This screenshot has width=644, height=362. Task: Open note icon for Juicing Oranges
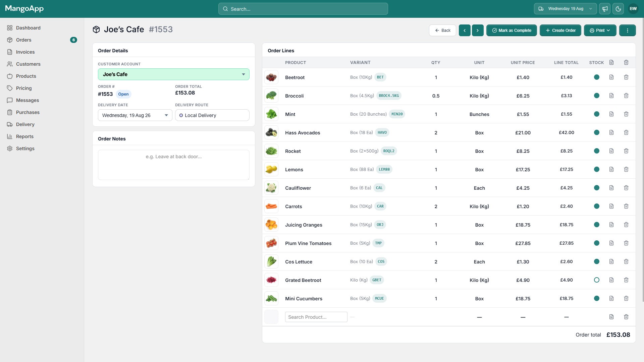tap(611, 225)
